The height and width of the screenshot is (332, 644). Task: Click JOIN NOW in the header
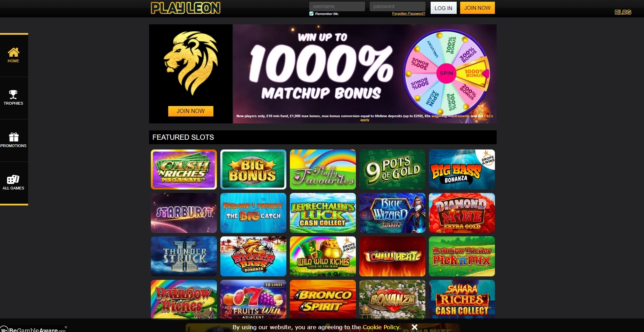[478, 8]
